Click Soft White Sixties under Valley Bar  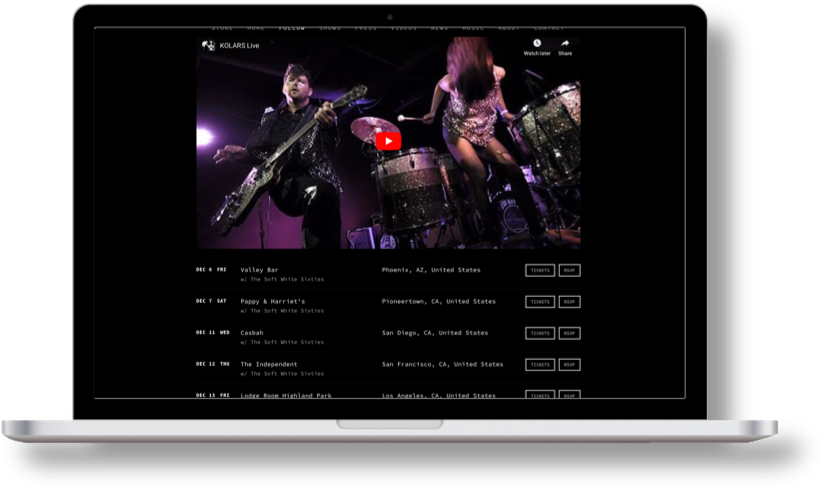pyautogui.click(x=282, y=280)
